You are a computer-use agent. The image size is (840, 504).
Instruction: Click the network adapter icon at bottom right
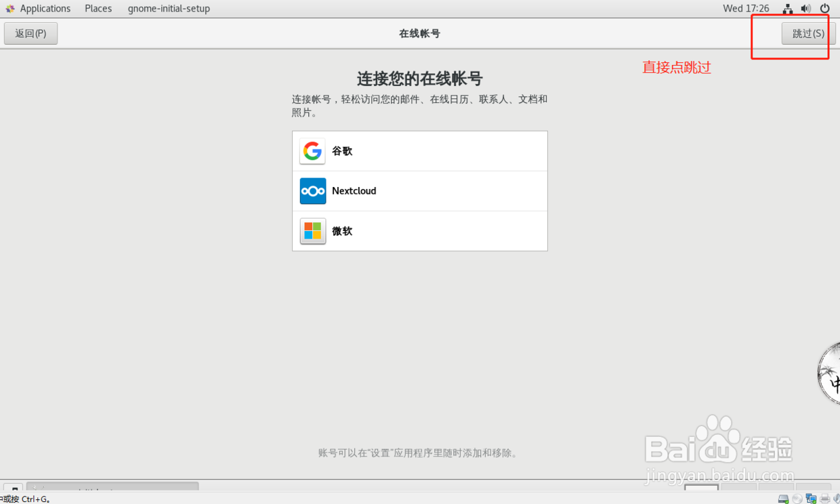811,498
